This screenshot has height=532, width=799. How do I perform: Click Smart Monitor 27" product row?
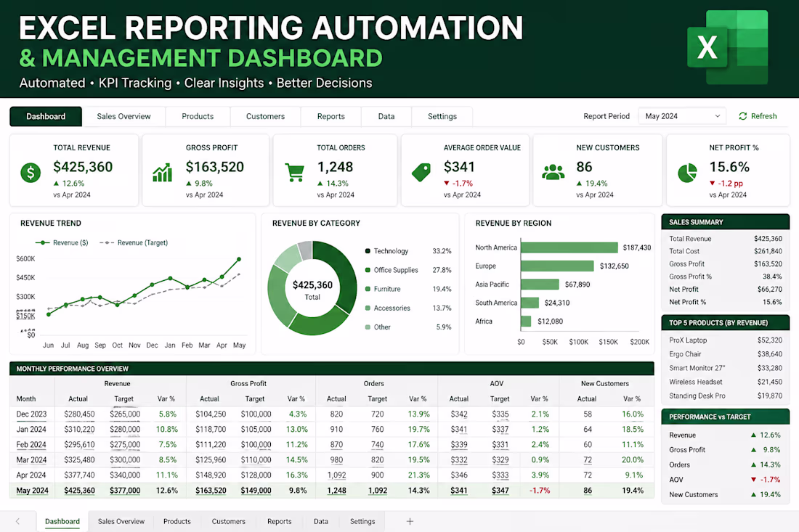726,368
